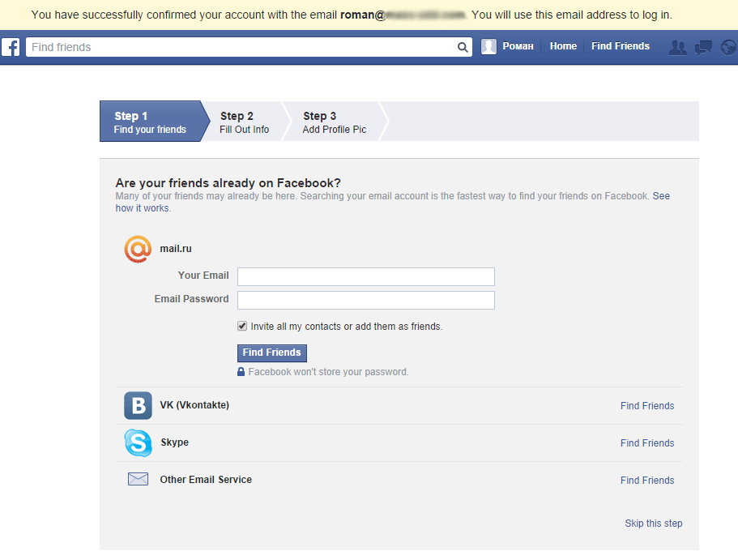Expand Find Friends for Skype row

click(646, 443)
